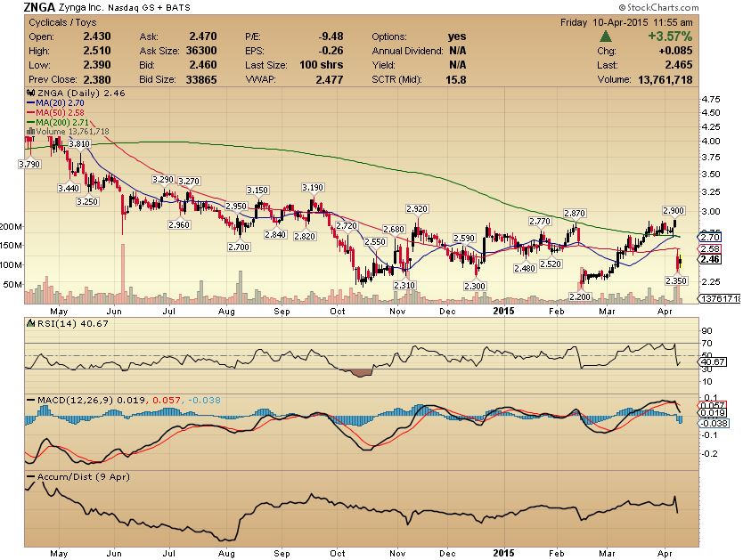Click the 2.300 December low label
The image size is (743, 560).
(x=475, y=287)
